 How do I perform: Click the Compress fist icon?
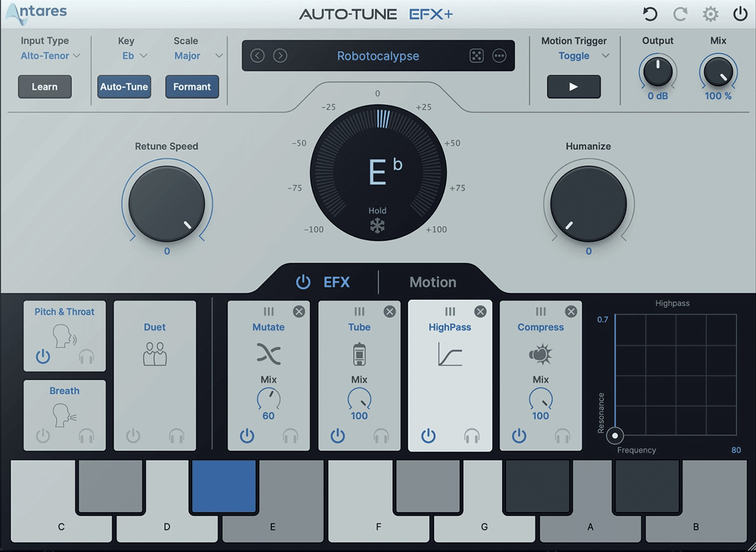point(541,354)
